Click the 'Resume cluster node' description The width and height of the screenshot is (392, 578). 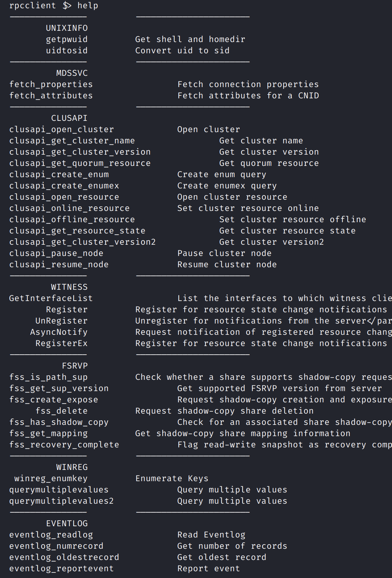point(227,265)
